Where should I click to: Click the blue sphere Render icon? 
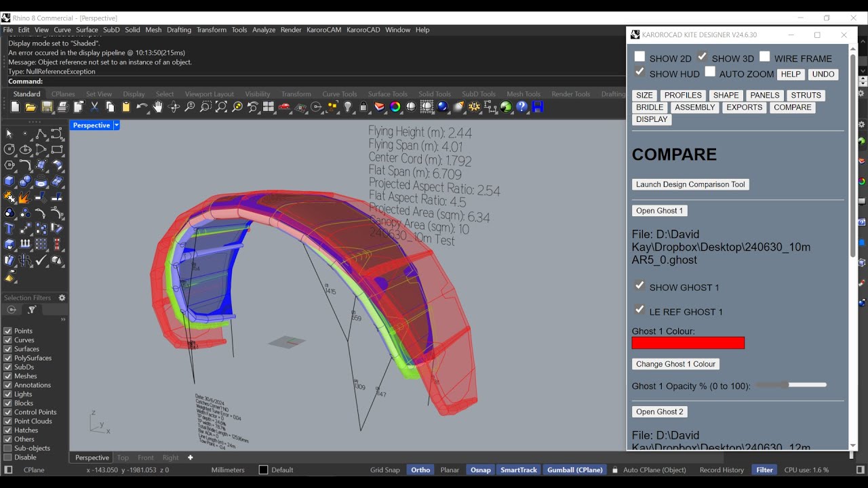[x=443, y=107]
